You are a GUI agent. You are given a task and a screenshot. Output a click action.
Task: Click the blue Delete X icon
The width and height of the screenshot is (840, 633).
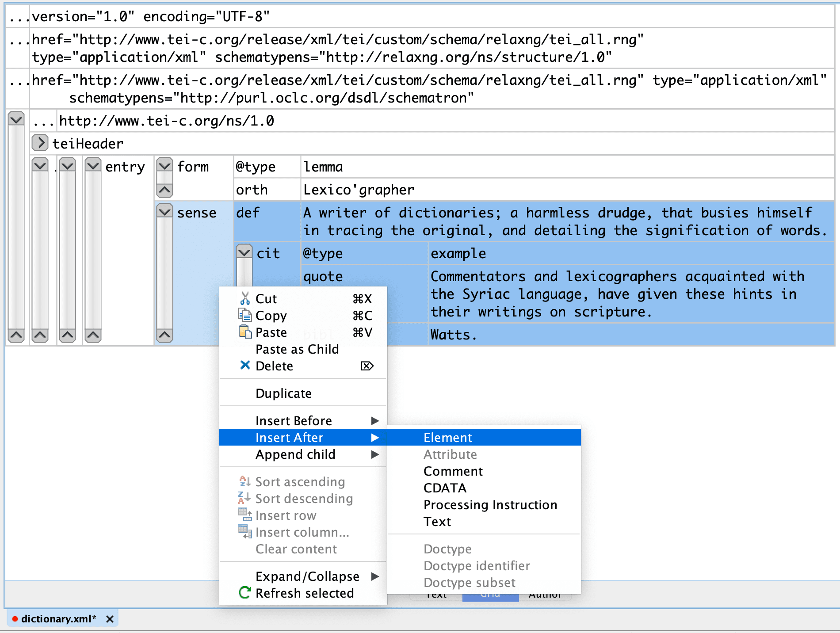tap(245, 366)
